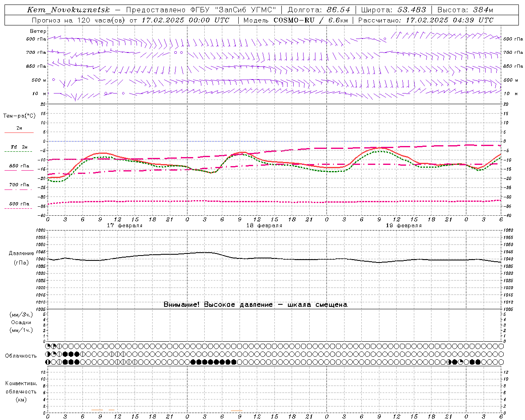Click the '500 гПа' temperature legend entry

tap(19, 204)
